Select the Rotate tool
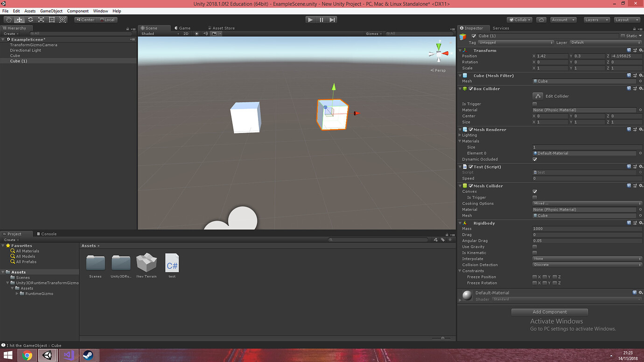Screen dimensions: 644x362 [30, 19]
